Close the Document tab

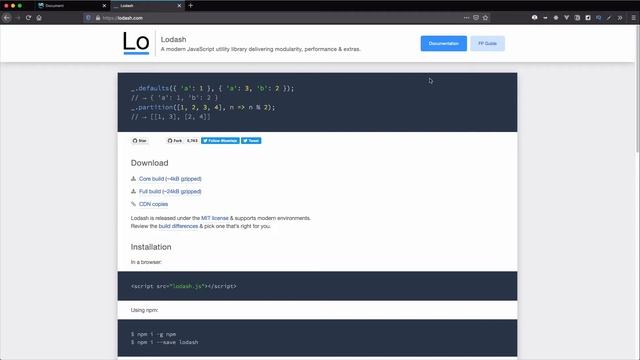(104, 6)
